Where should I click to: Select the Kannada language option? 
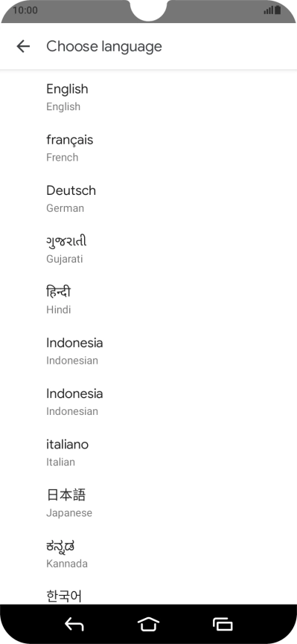(149, 553)
